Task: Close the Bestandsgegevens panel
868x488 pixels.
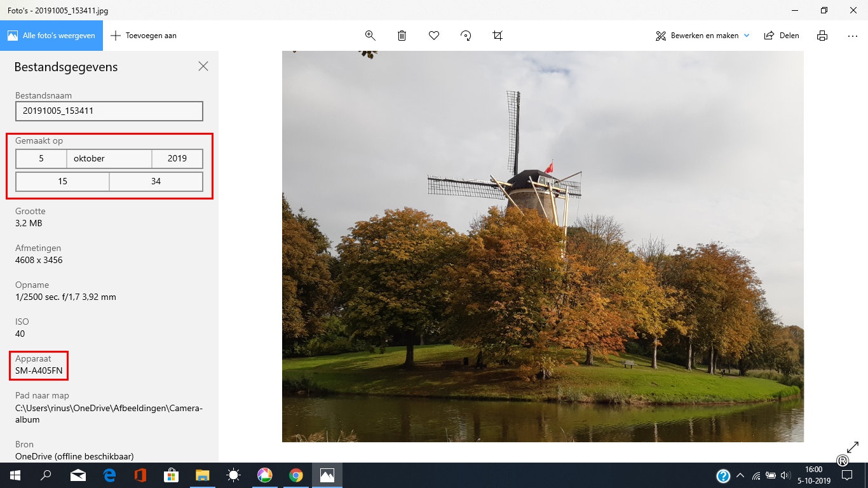Action: coord(203,66)
